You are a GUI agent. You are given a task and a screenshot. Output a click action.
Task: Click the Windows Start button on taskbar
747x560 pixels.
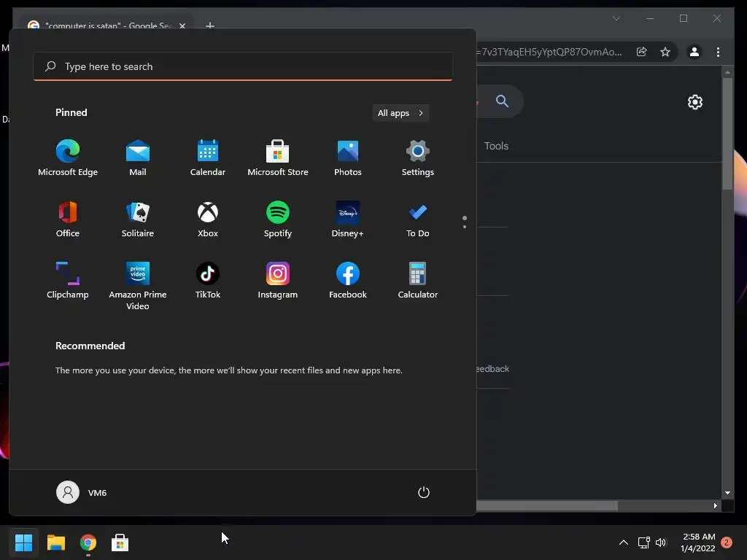23,542
